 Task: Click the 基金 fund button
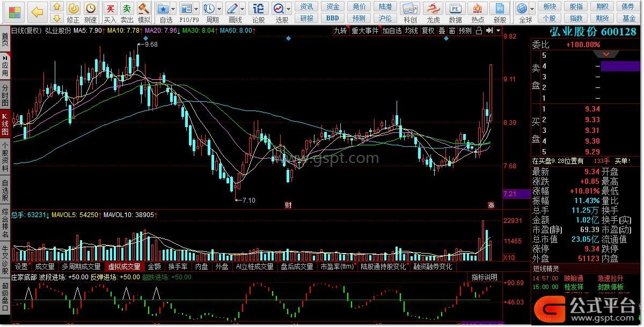click(629, 18)
